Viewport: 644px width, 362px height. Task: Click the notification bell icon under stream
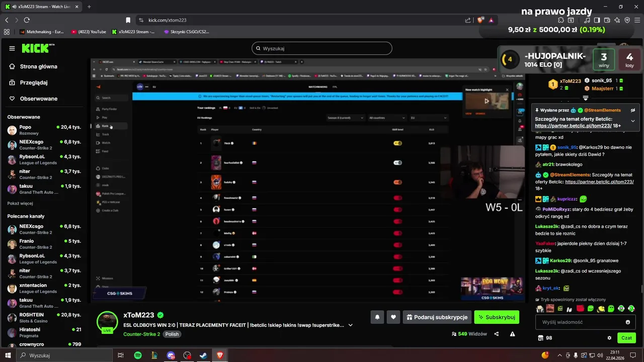(x=377, y=317)
